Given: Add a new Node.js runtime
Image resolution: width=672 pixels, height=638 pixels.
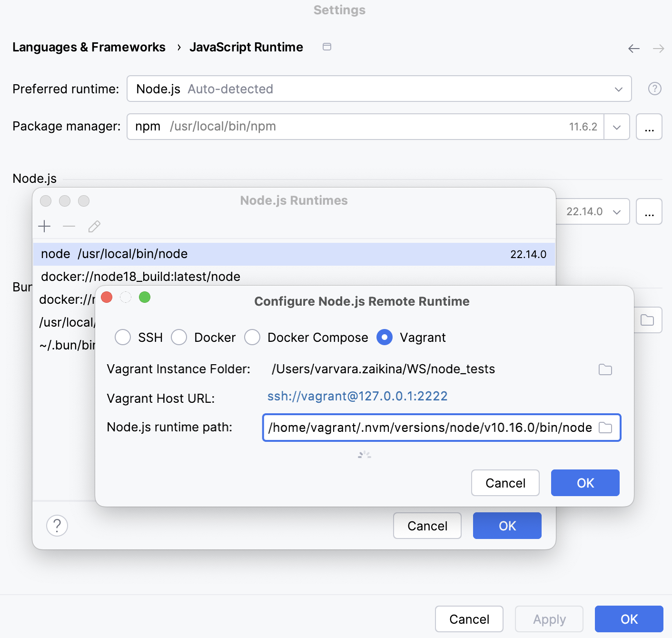Looking at the screenshot, I should pyautogui.click(x=44, y=226).
